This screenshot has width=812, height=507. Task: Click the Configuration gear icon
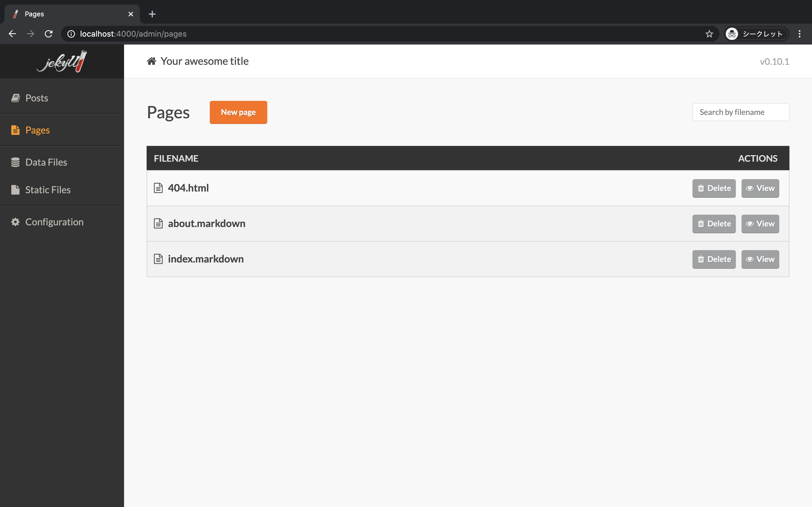tap(16, 222)
